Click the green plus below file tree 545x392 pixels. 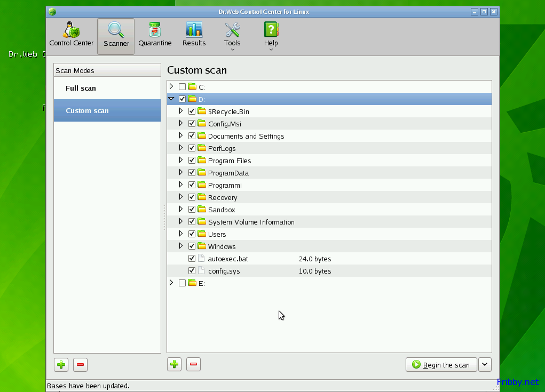[x=175, y=365]
